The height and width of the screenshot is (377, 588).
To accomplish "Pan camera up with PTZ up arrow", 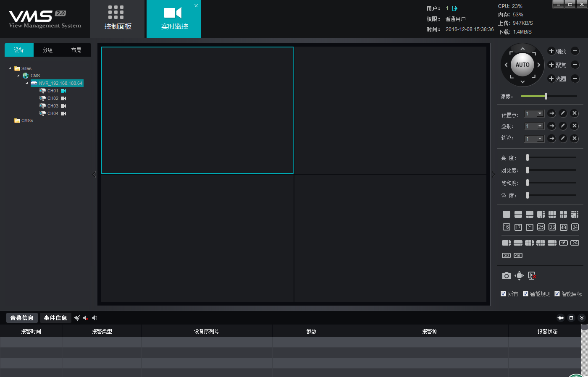I will (522, 49).
